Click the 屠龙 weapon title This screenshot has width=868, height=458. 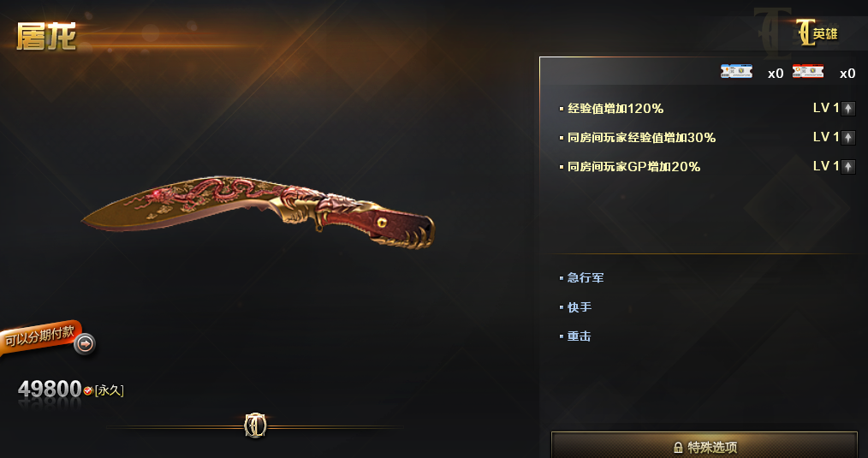click(46, 37)
